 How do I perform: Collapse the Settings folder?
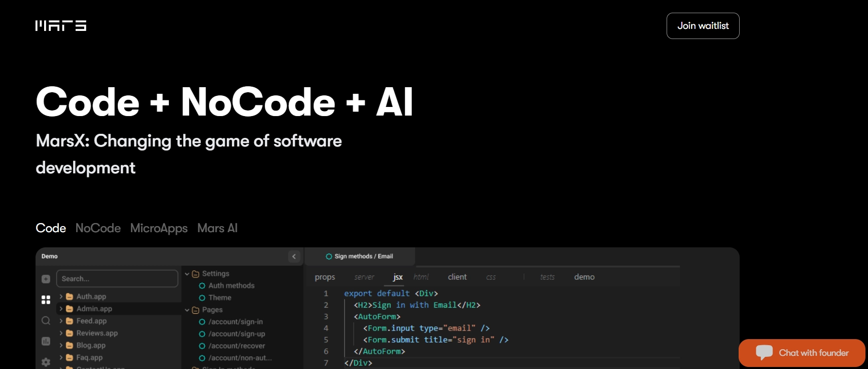click(x=187, y=274)
